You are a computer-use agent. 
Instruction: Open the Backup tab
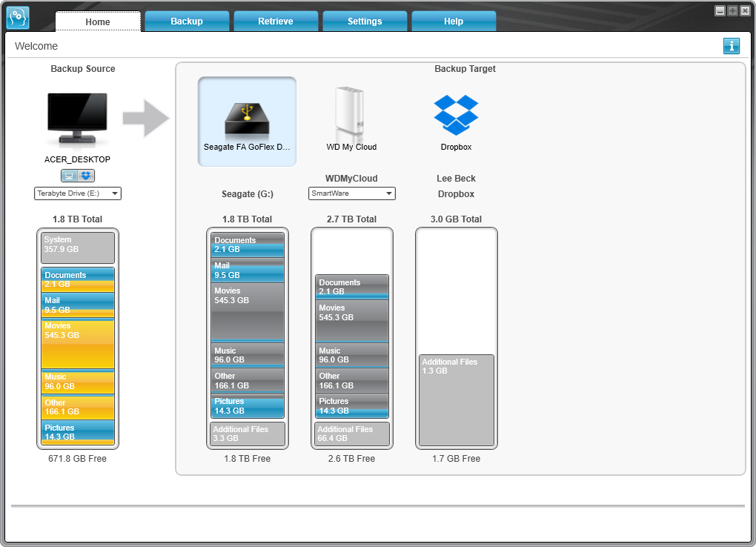click(187, 21)
